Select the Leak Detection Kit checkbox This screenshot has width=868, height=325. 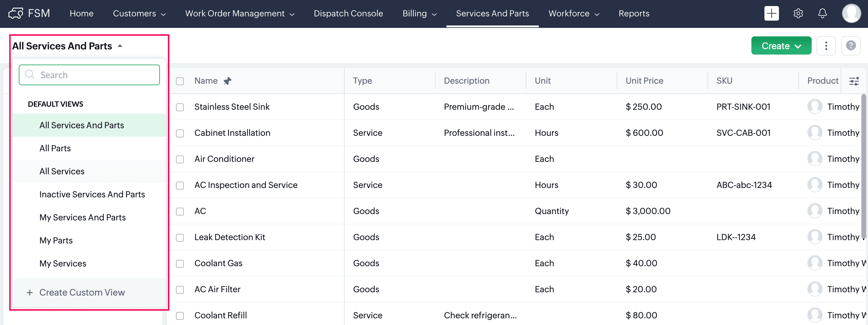click(180, 238)
